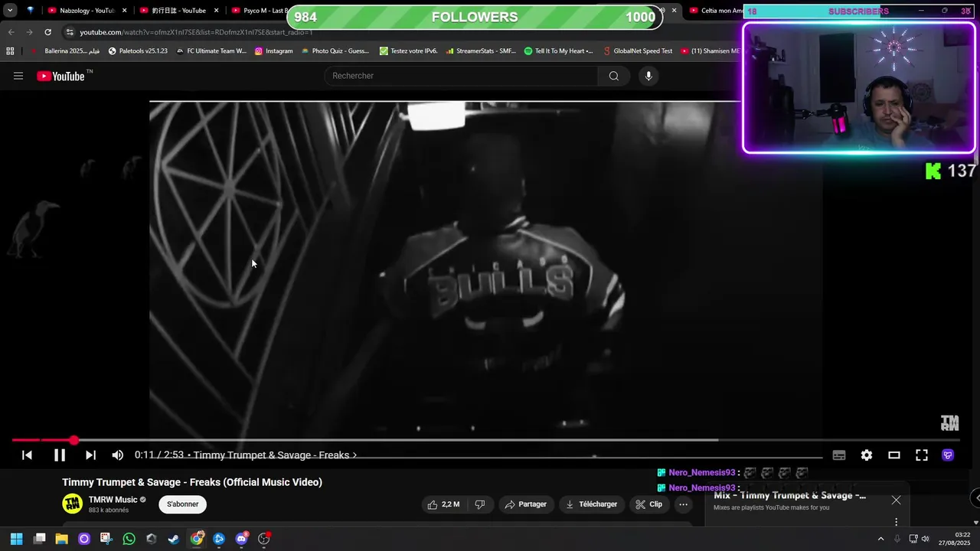
Task: Mute the video player volume
Action: pos(117,455)
